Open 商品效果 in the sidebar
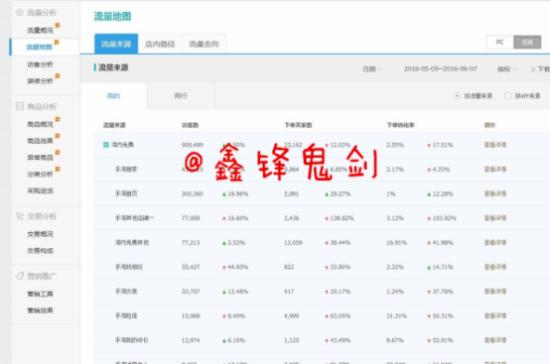 point(40,141)
